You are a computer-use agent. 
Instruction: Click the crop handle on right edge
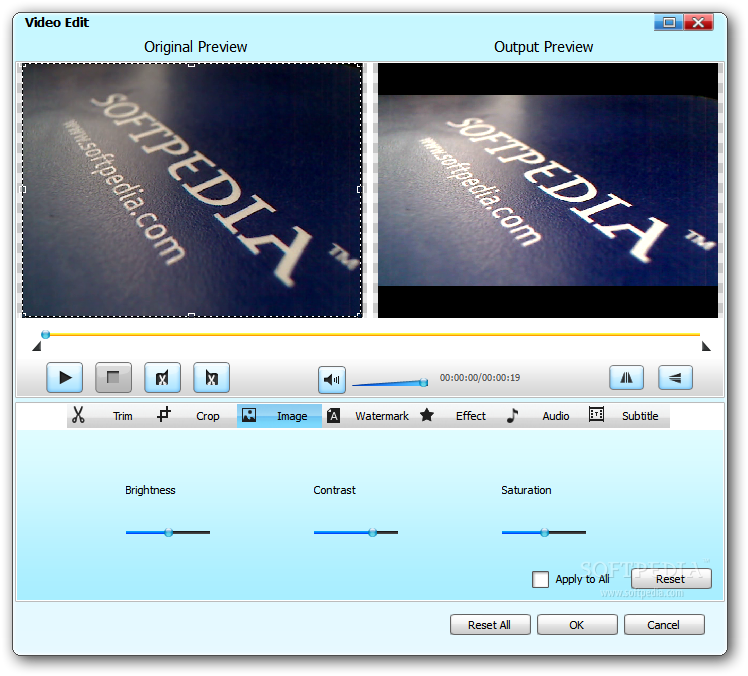(x=360, y=189)
